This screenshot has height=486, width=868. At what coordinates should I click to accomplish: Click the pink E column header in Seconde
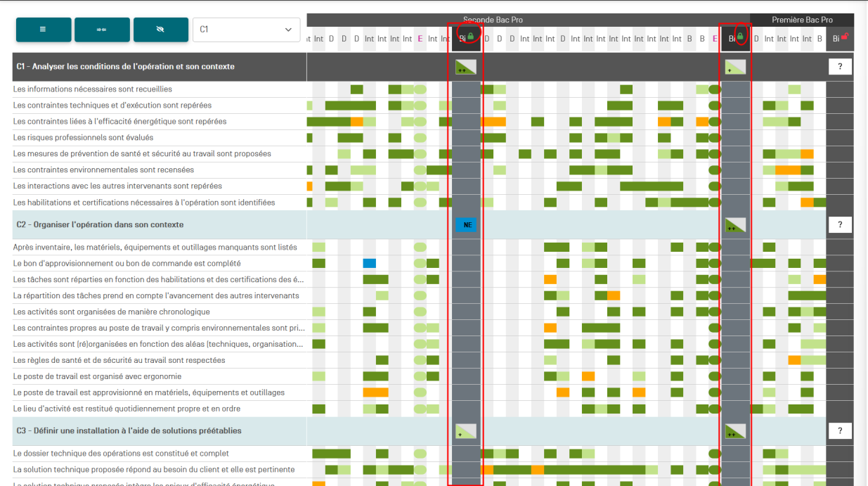pyautogui.click(x=420, y=39)
